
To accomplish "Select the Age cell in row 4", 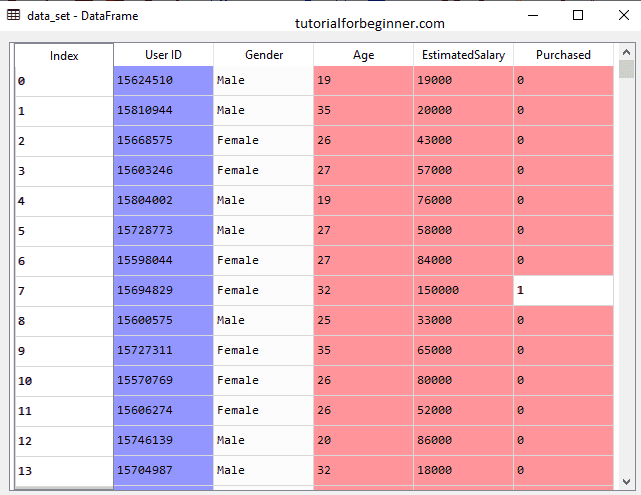I will [x=363, y=201].
